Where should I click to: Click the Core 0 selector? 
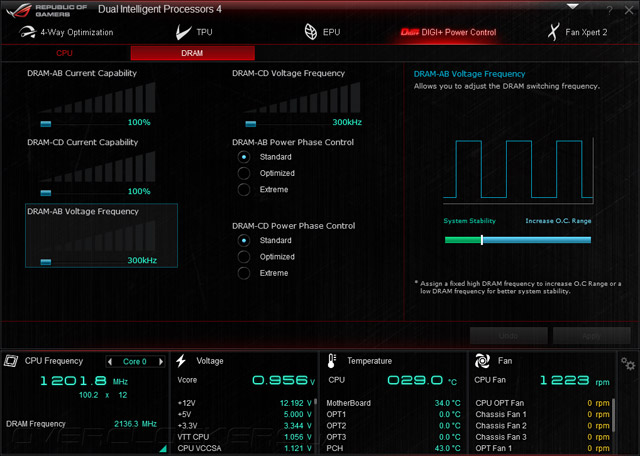[135, 361]
